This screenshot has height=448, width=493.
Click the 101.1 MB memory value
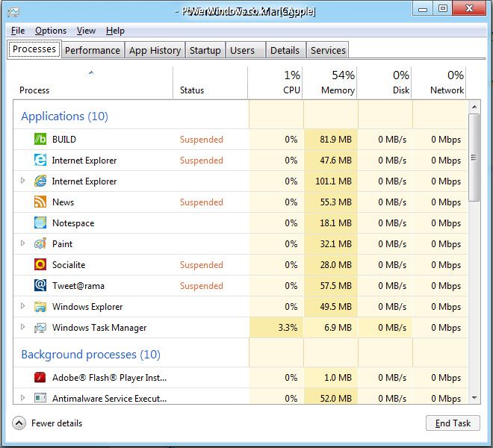click(333, 181)
